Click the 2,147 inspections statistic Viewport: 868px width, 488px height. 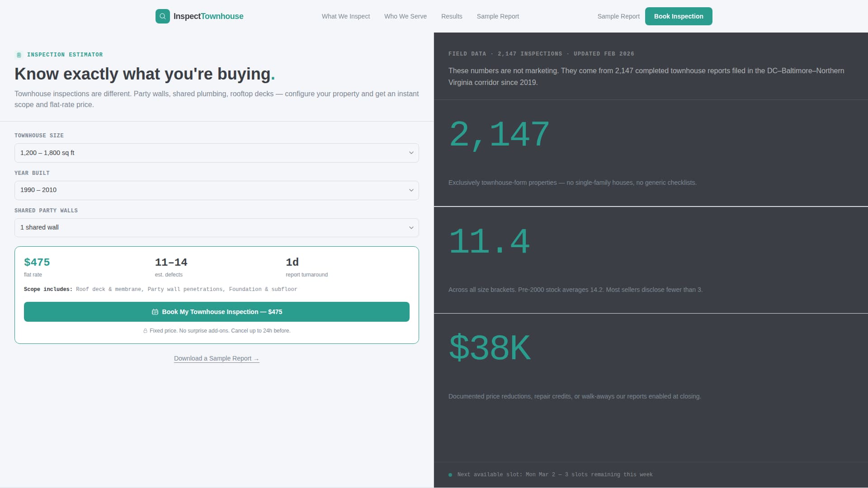499,134
